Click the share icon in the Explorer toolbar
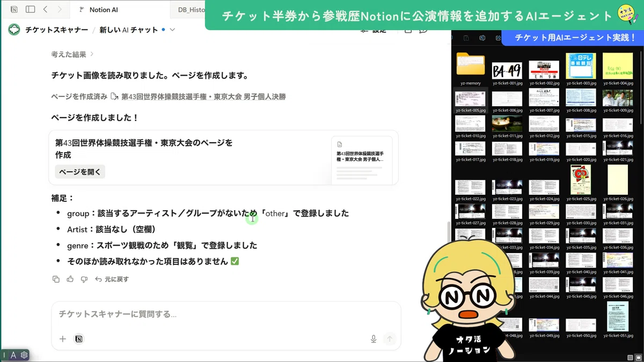The image size is (644, 362). point(499,38)
